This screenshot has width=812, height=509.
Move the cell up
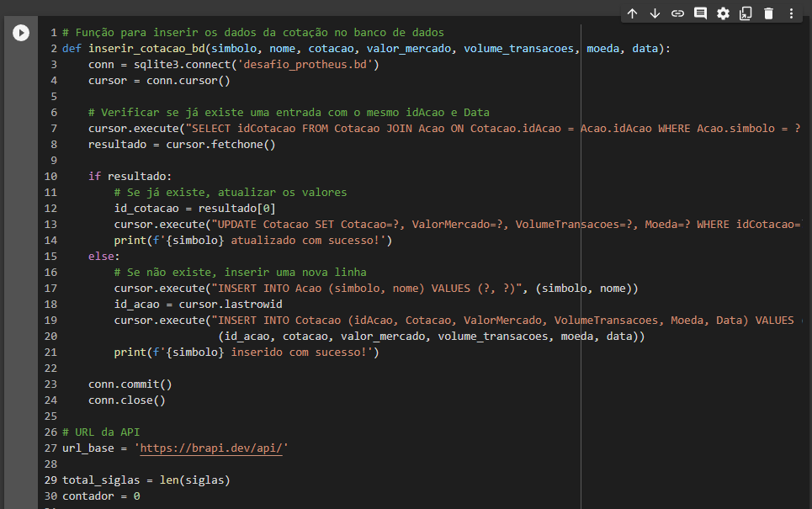[x=632, y=13]
